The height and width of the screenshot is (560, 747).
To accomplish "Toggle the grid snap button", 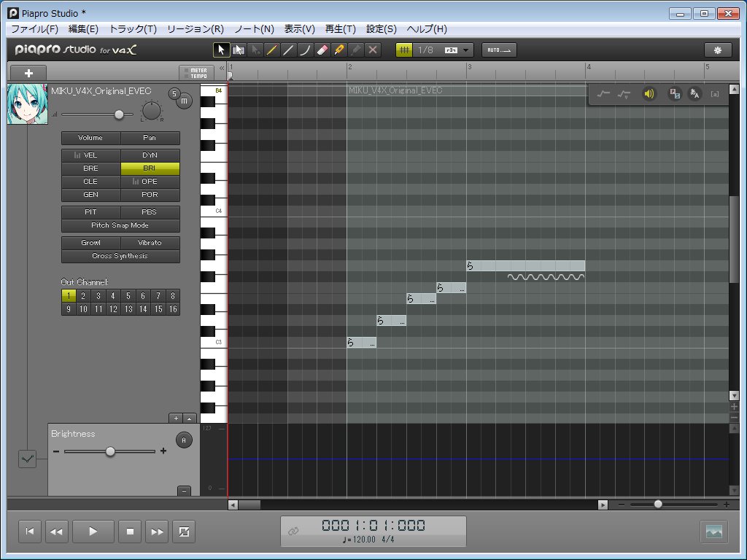I will click(x=405, y=50).
